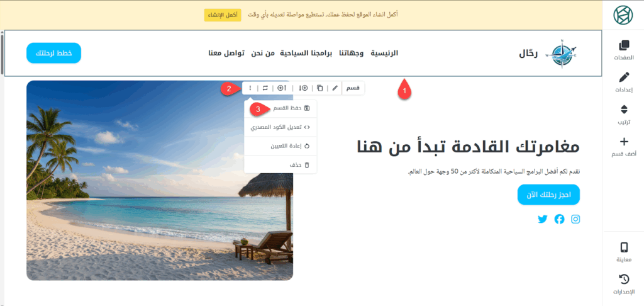Click the pencil edit icon in section toolbar

click(336, 88)
